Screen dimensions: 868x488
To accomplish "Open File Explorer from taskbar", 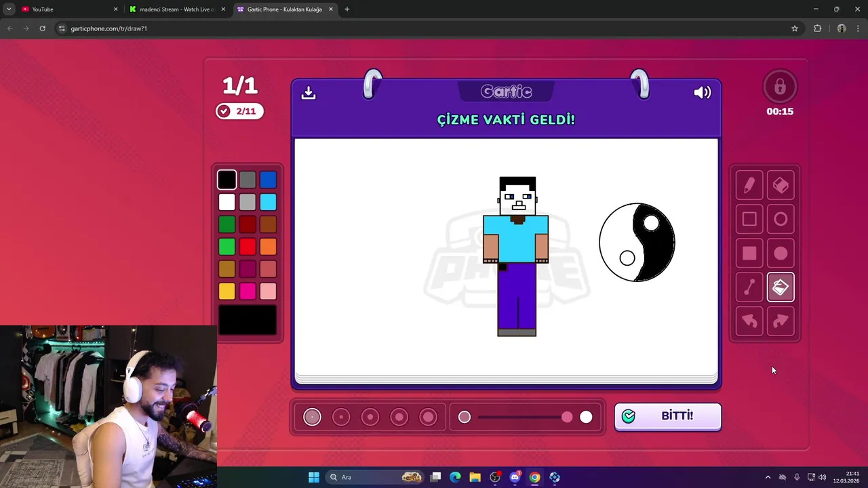I will tap(475, 477).
